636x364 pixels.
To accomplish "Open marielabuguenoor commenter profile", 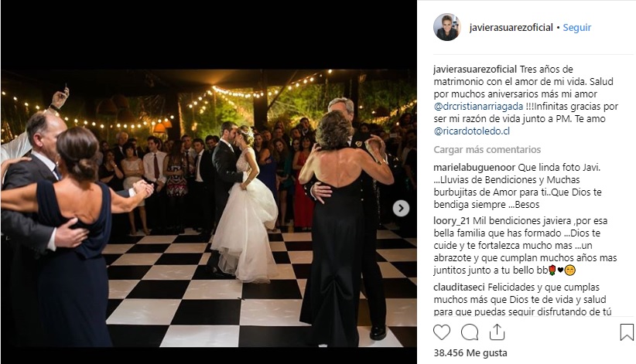I will point(474,168).
